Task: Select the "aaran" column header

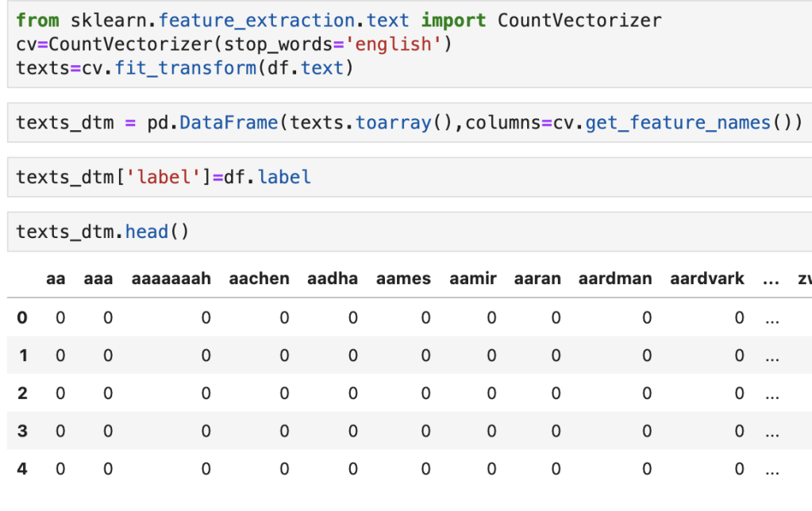Action: 537,279
